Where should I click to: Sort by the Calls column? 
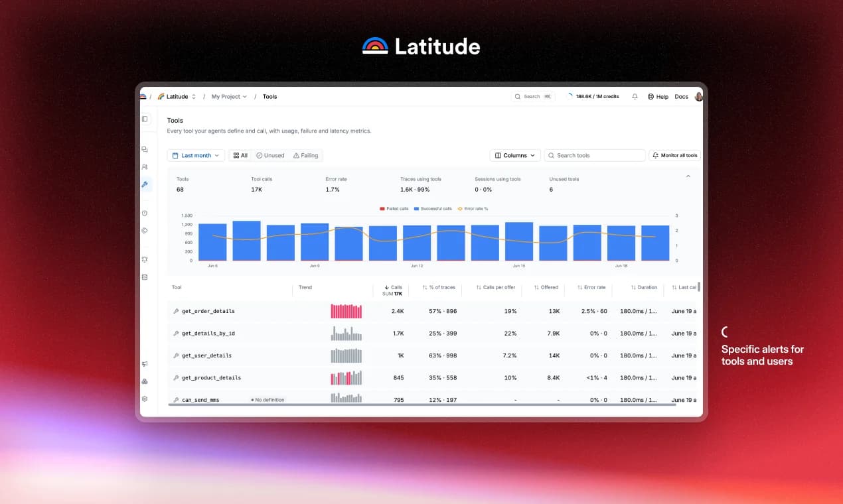[x=394, y=287]
